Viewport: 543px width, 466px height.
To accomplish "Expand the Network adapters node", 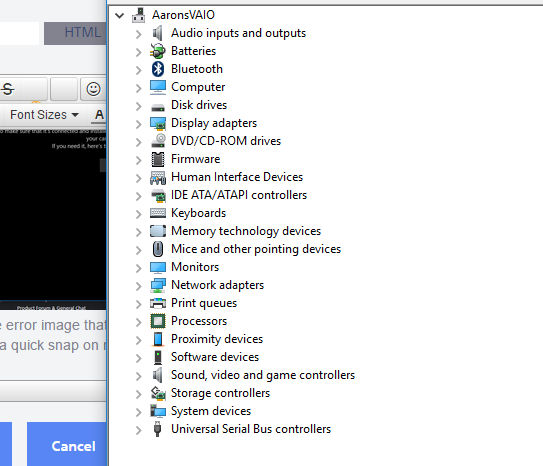I will (139, 286).
